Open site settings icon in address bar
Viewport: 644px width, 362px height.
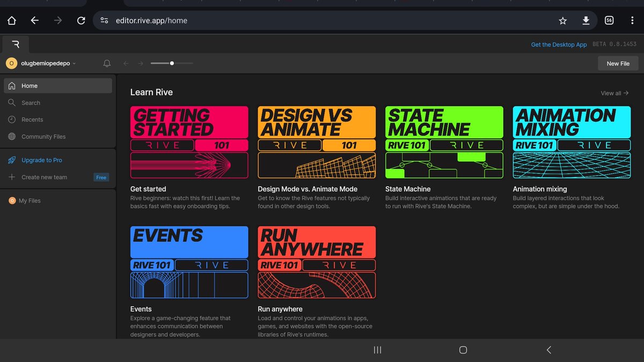click(105, 20)
